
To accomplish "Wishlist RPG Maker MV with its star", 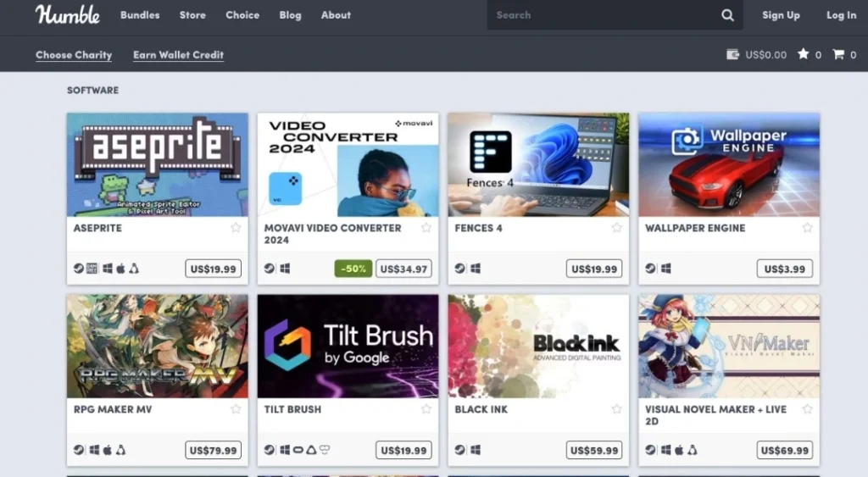I will [x=236, y=409].
